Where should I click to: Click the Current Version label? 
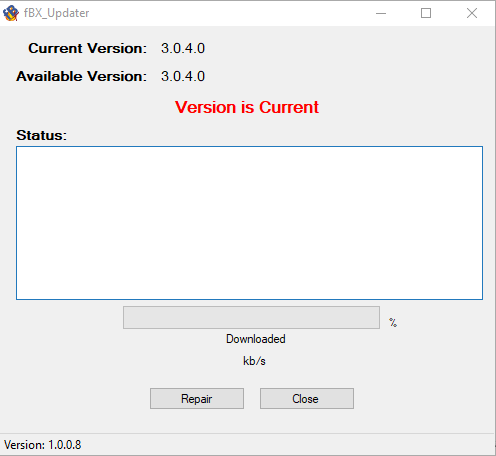pyautogui.click(x=87, y=48)
